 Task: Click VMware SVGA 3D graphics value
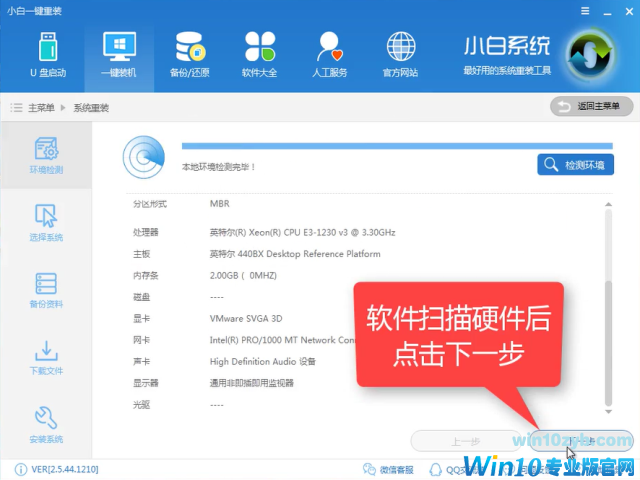[x=246, y=318]
